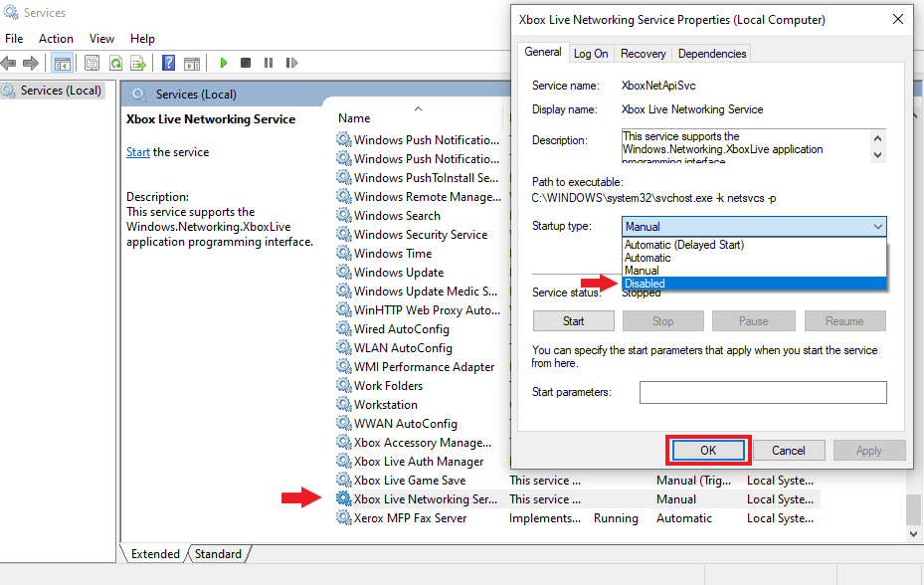Refresh the services list
Image resolution: width=924 pixels, height=585 pixels.
click(x=114, y=62)
